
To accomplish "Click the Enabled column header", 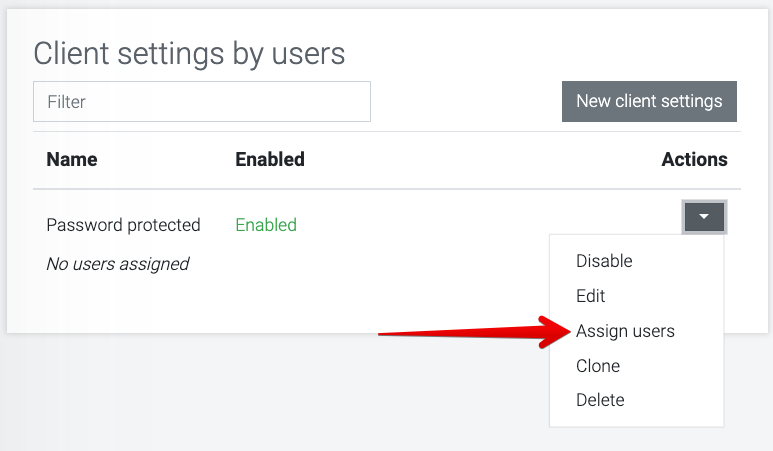I will point(270,159).
